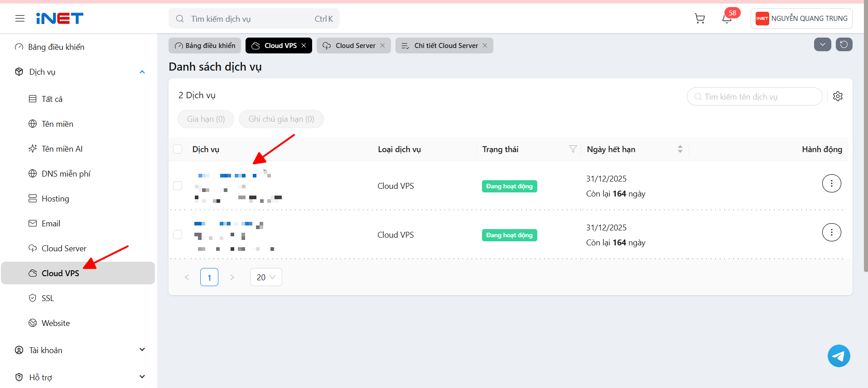Tick the first Cloud VPS row checkbox
This screenshot has width=868, height=388.
178,186
